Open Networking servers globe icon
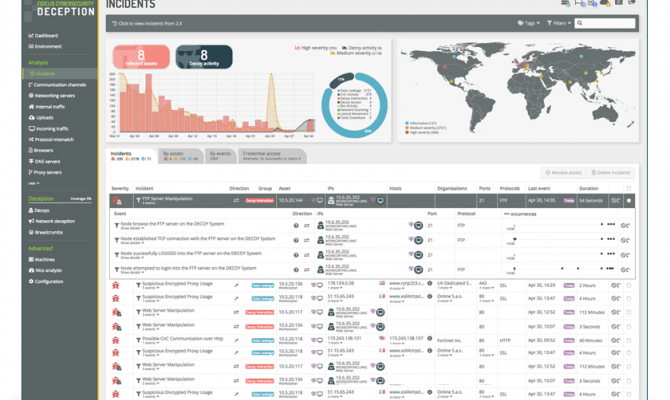Screen dimensions: 670x400 point(31,96)
